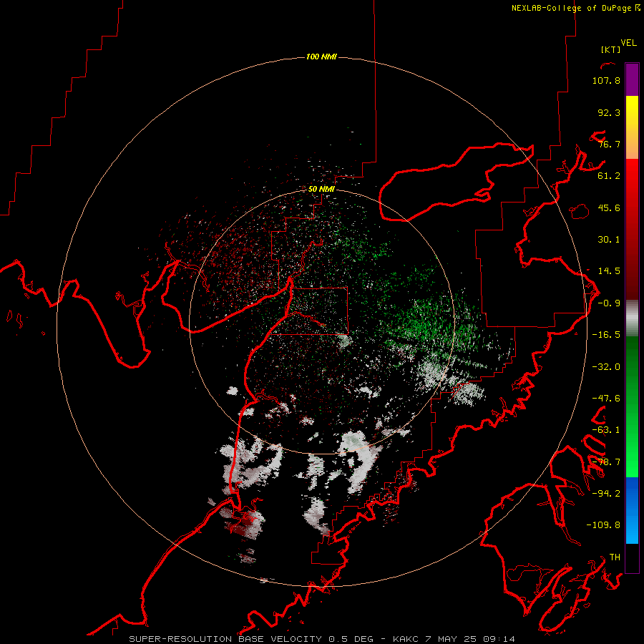Select the -78.7 velocity scale value
The image size is (644, 644).
(x=606, y=462)
